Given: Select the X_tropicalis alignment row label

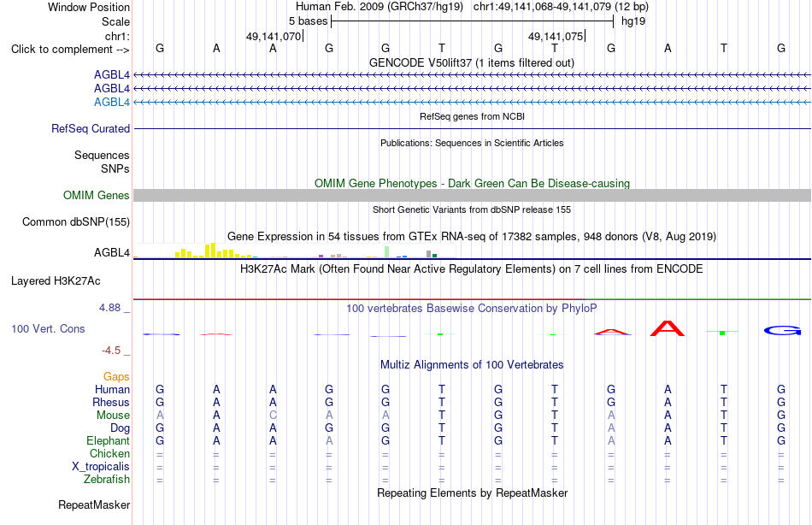Looking at the screenshot, I should coord(101,467).
